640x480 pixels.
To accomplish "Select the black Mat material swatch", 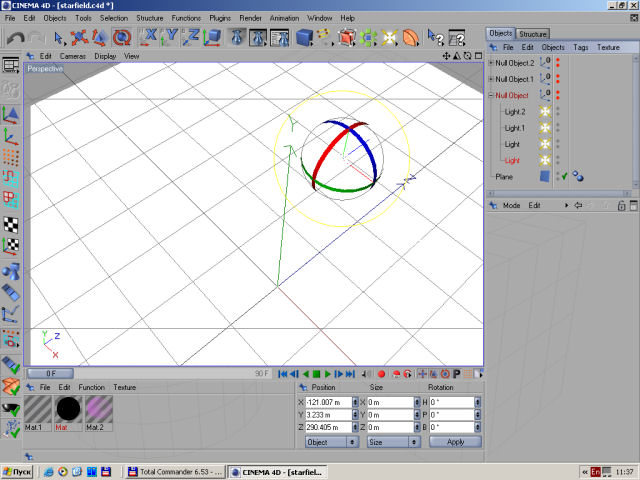I will pyautogui.click(x=68, y=408).
